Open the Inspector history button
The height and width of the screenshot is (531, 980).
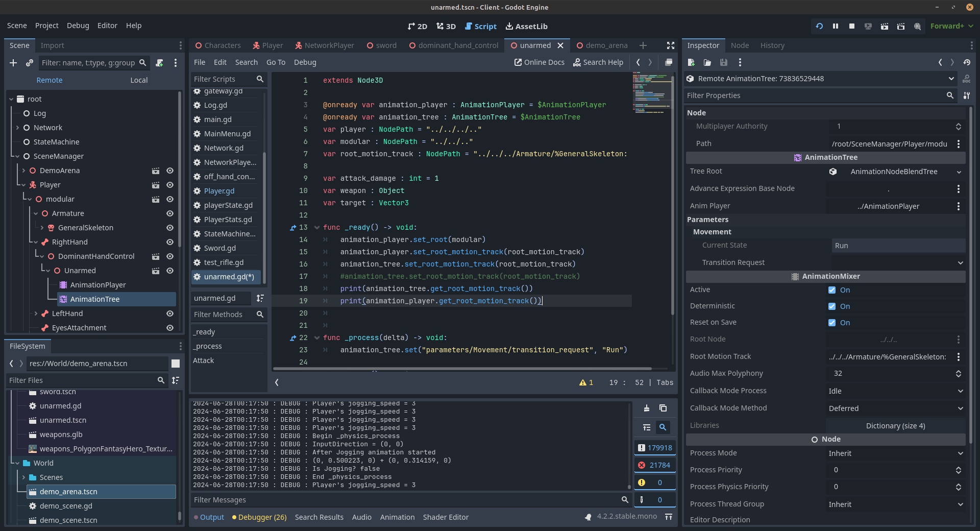[967, 62]
